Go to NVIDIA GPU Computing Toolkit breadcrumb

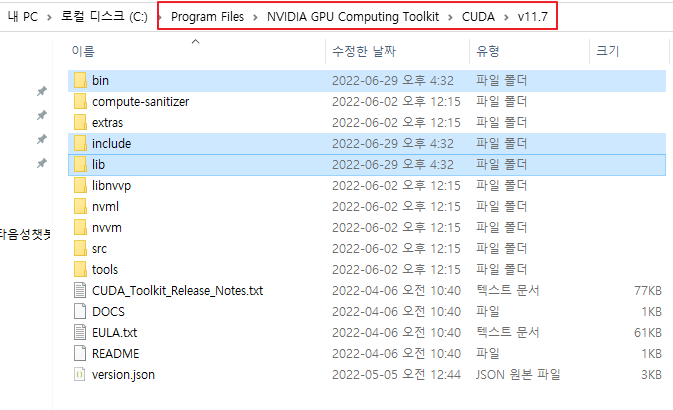tap(353, 17)
